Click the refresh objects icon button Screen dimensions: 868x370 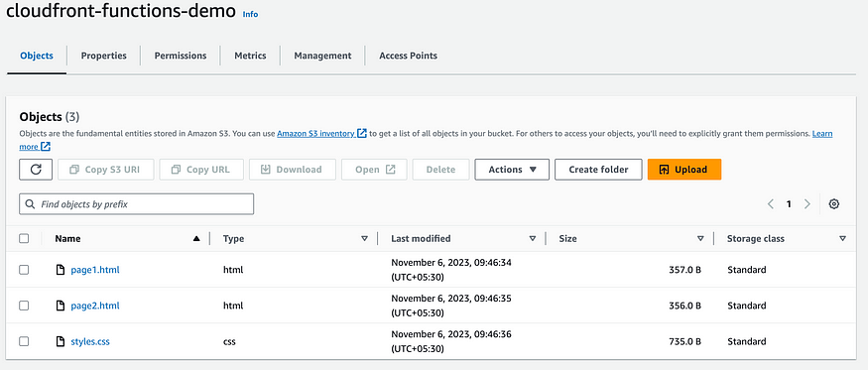click(x=36, y=170)
